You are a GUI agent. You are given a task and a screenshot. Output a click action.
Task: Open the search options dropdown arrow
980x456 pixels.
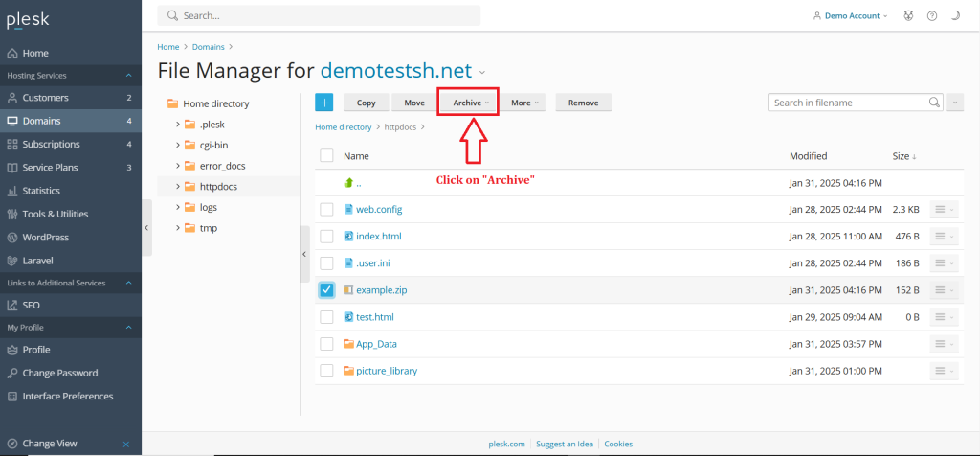954,103
